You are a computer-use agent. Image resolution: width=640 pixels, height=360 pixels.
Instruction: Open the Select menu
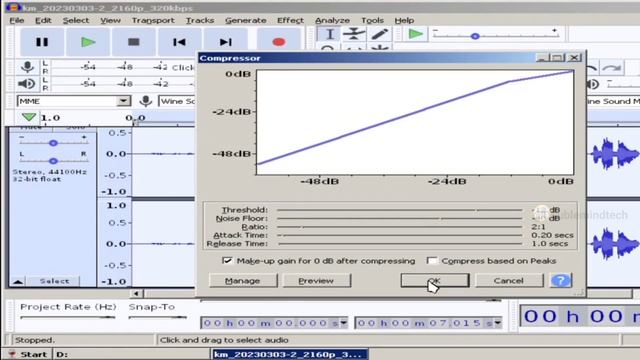click(x=76, y=20)
